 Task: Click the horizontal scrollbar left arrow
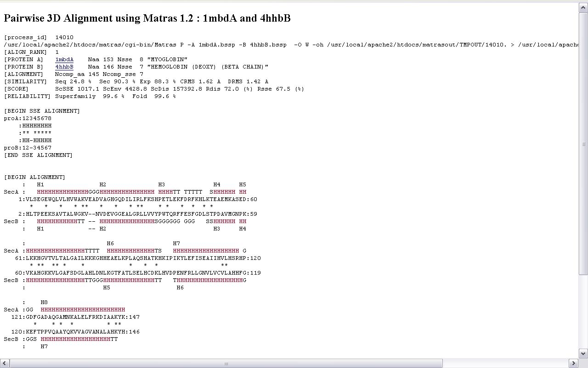point(5,363)
